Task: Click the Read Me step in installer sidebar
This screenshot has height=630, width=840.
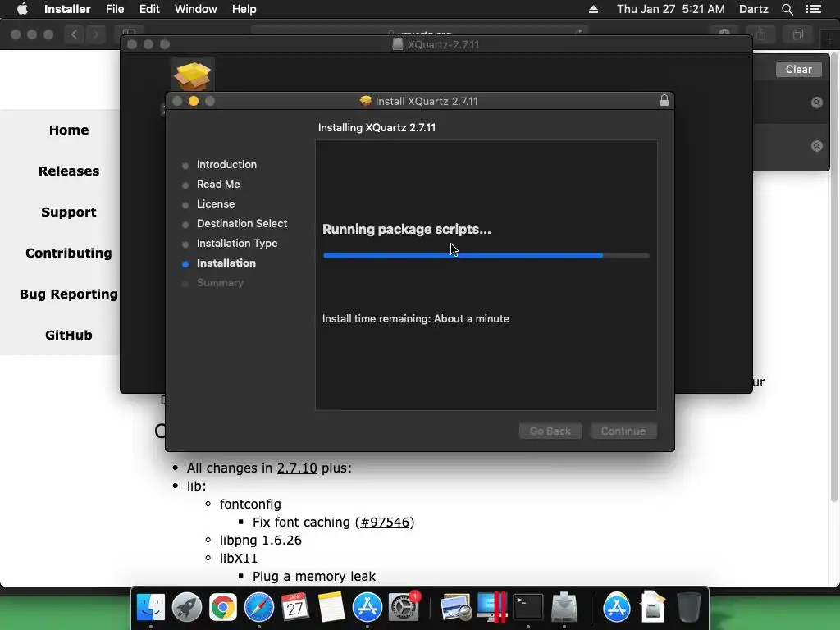Action: 218,185
